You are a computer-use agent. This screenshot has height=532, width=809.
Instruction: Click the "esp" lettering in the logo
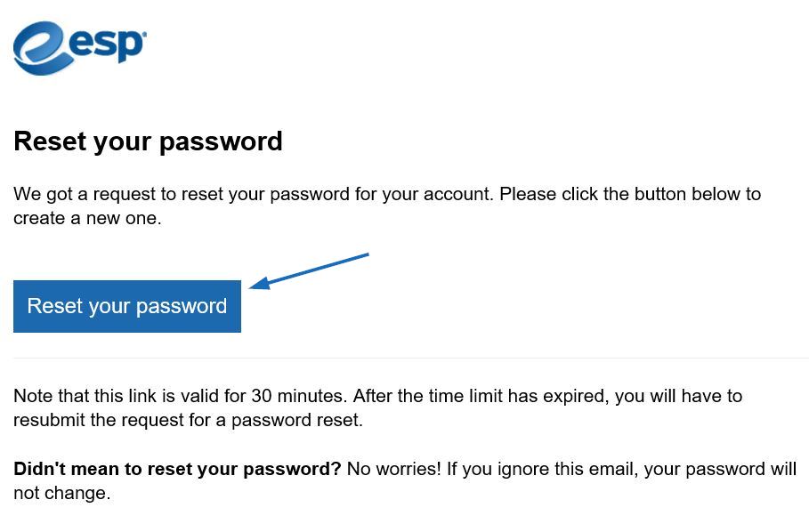[x=106, y=45]
